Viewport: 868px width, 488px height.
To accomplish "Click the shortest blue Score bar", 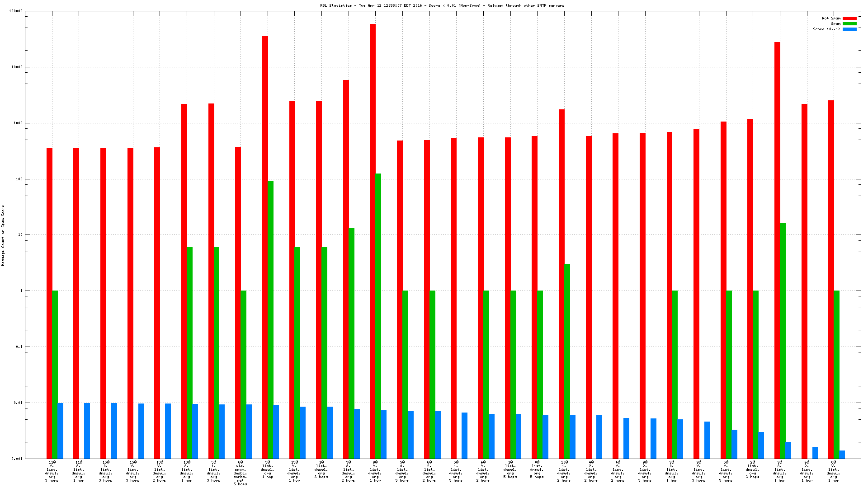I will coord(842,454).
